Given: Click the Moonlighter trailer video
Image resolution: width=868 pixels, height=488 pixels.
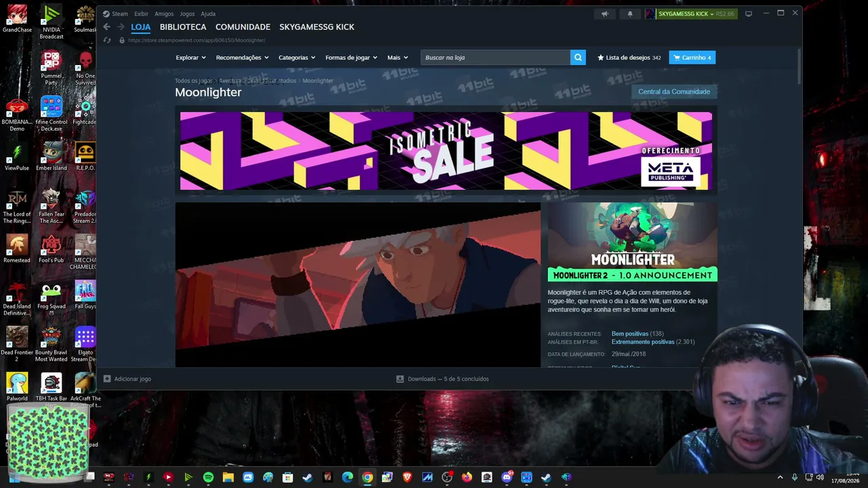Looking at the screenshot, I should 358,285.
